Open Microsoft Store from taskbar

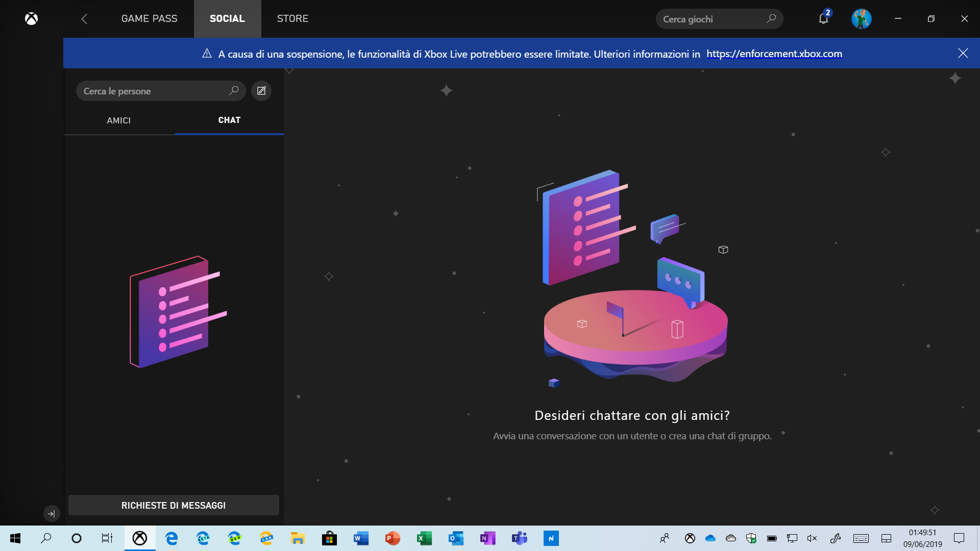point(330,538)
